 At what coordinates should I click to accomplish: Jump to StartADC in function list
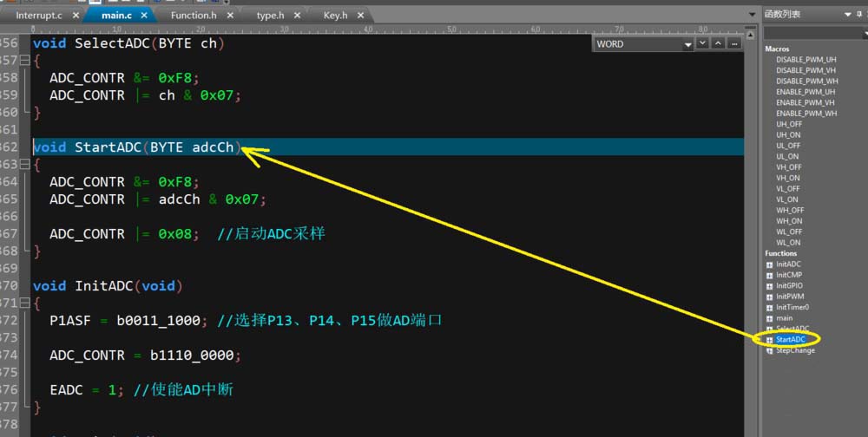pyautogui.click(x=791, y=340)
